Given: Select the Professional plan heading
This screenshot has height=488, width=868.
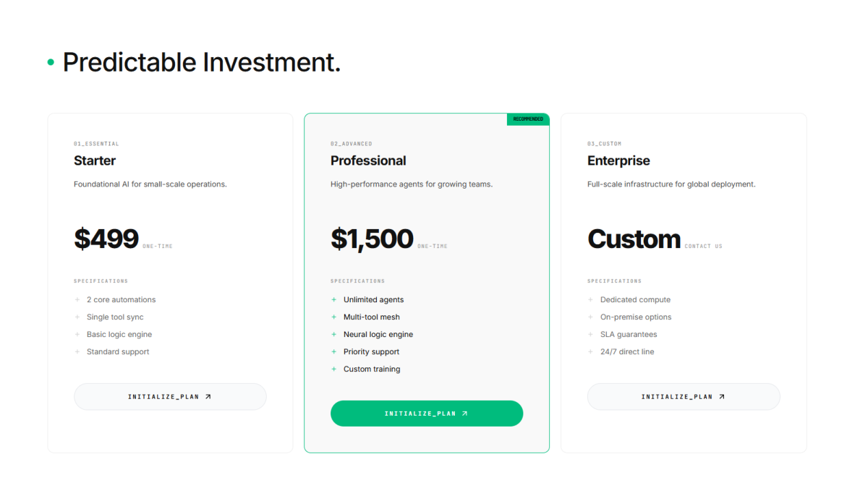Looking at the screenshot, I should (368, 160).
